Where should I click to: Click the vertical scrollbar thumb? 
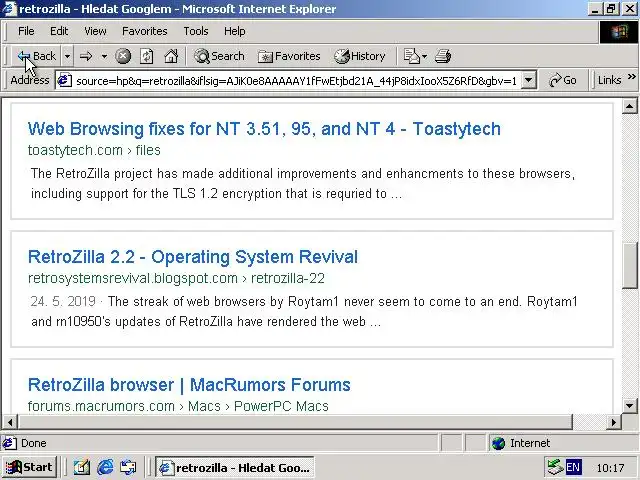point(630,266)
